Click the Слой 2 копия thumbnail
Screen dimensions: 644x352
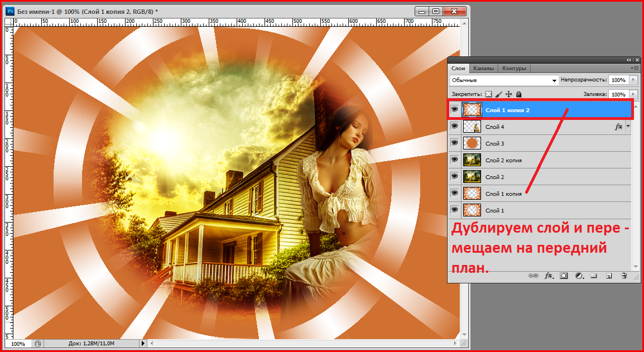472,160
